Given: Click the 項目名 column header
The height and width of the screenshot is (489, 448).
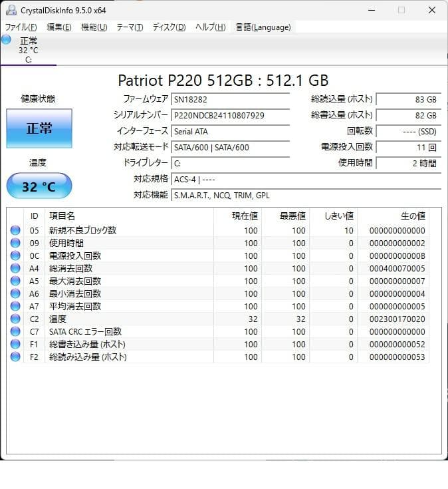Looking at the screenshot, I should coord(130,216).
